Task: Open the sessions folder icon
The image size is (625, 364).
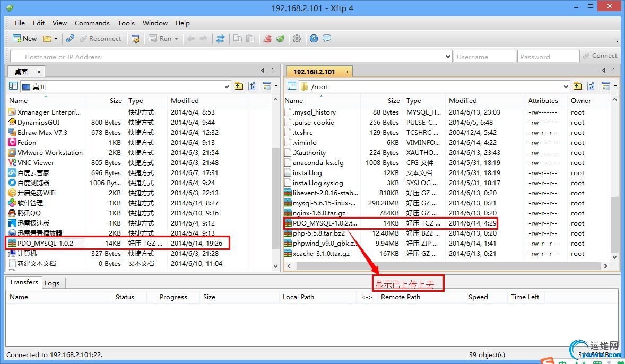Action: pyautogui.click(x=47, y=39)
